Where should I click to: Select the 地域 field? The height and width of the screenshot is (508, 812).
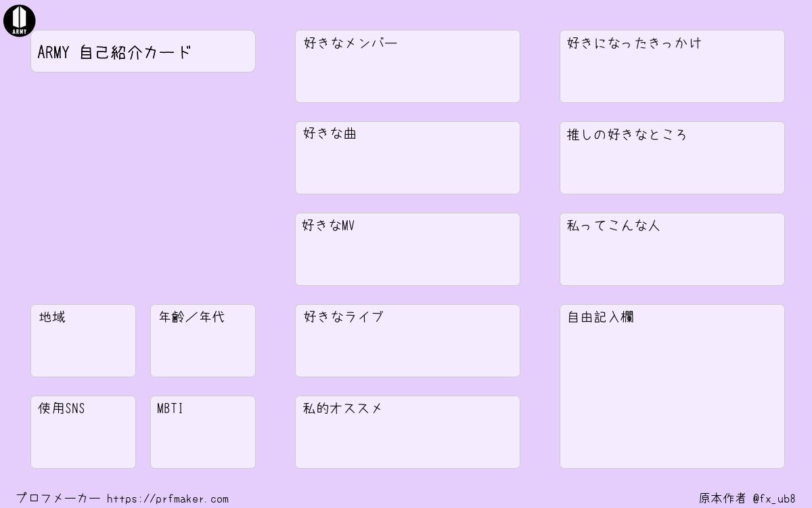pyautogui.click(x=83, y=341)
